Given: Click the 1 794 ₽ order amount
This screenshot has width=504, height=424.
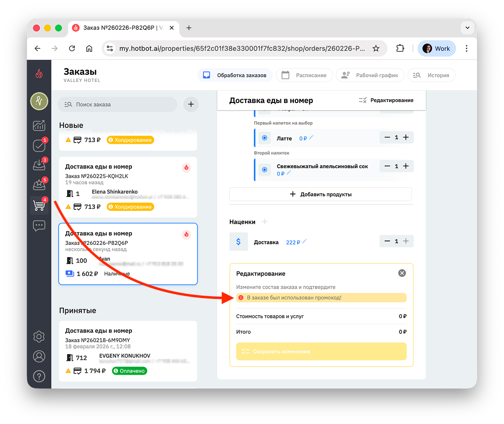Looking at the screenshot, I should pos(95,371).
